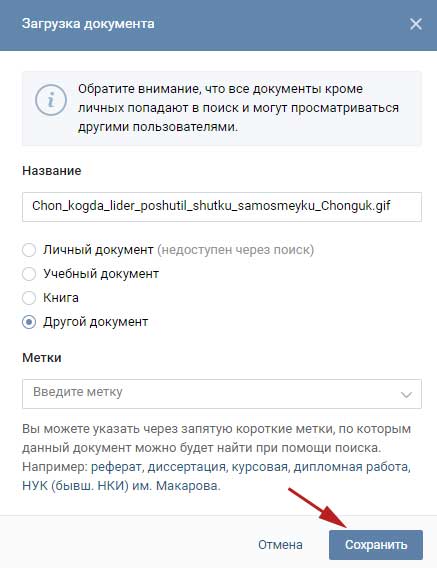Viewport: 437px width, 568px height.
Task: Open the Метки field dropdown chevron
Action: pyautogui.click(x=407, y=394)
